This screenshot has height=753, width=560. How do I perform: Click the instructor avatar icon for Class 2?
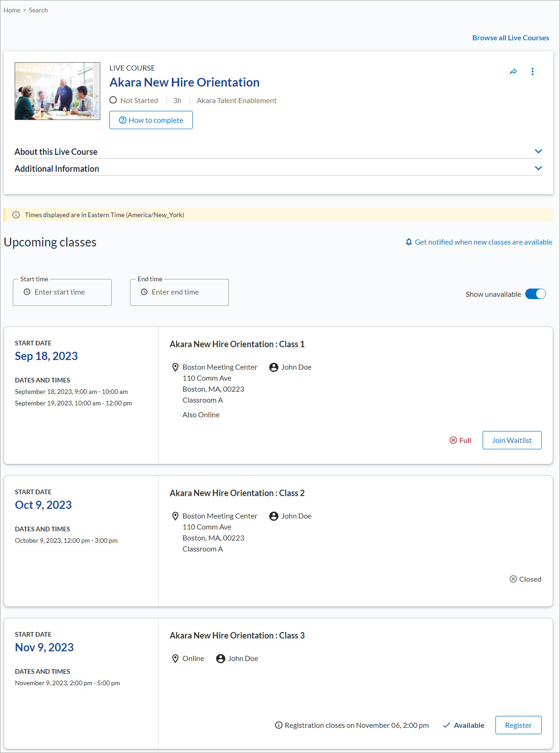pyautogui.click(x=274, y=516)
